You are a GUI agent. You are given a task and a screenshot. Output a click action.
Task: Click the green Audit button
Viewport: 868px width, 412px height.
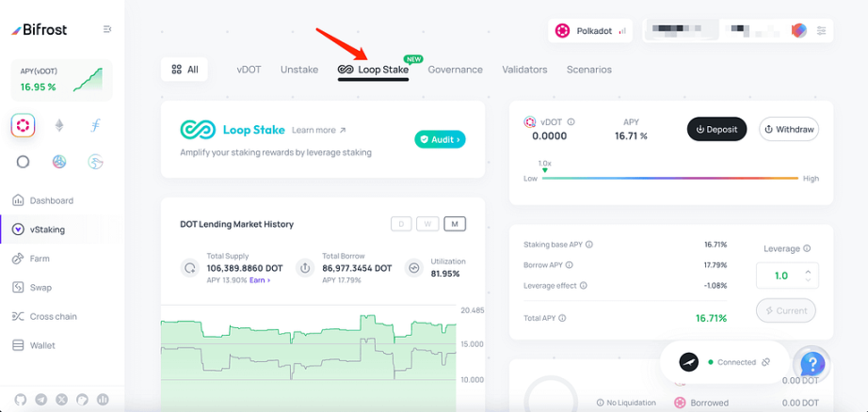coord(440,140)
